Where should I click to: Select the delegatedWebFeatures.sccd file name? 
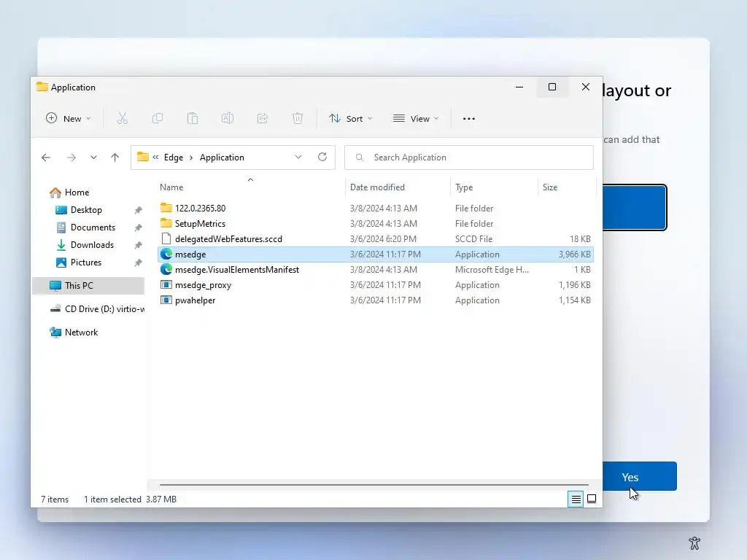click(x=228, y=239)
